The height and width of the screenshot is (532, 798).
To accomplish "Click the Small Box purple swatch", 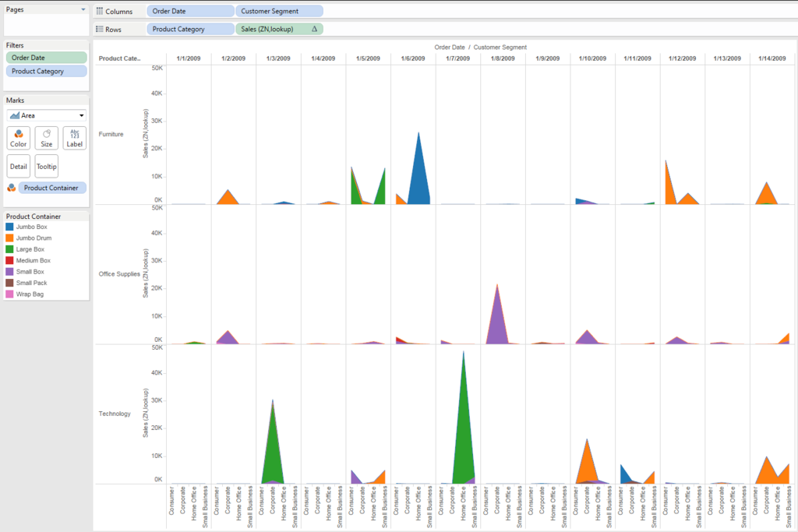I will coord(9,272).
